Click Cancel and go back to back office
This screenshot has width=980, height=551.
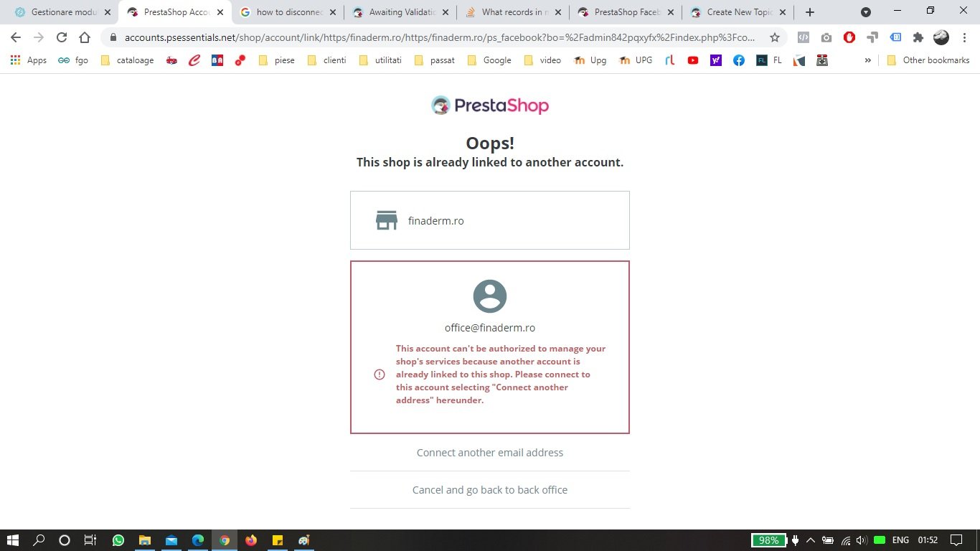pyautogui.click(x=490, y=490)
